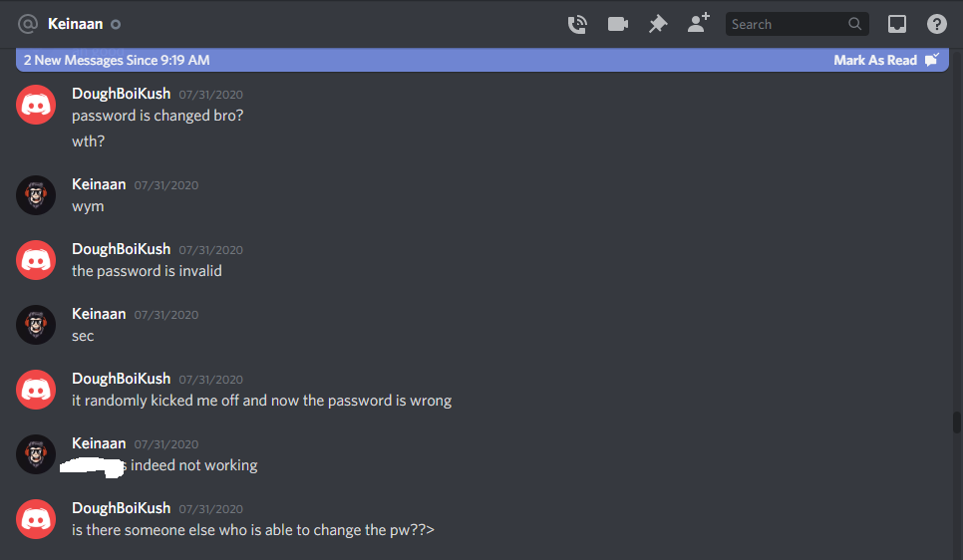Click Keinaan name in the header
This screenshot has height=560, width=963.
pos(76,24)
